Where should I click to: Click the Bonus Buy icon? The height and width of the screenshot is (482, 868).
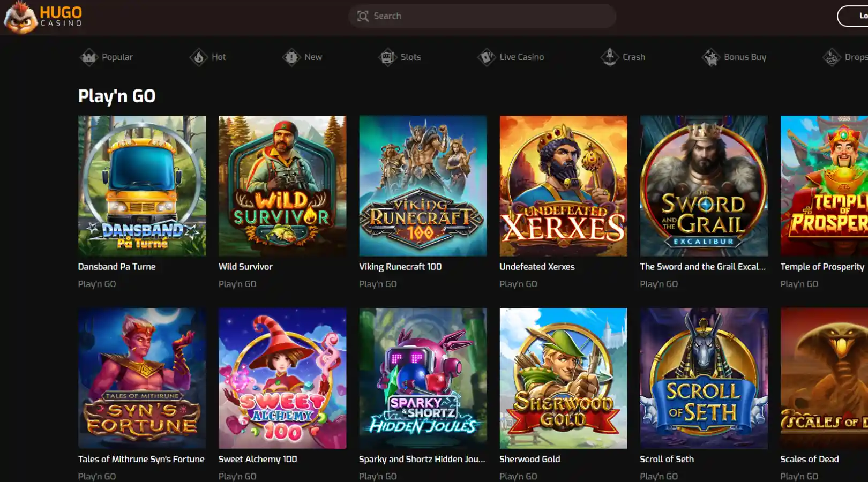[x=710, y=57]
